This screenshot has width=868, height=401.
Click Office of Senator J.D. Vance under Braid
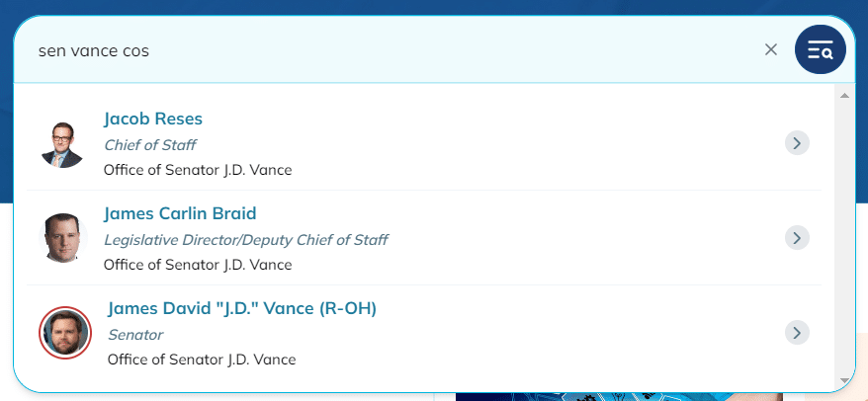[198, 265]
